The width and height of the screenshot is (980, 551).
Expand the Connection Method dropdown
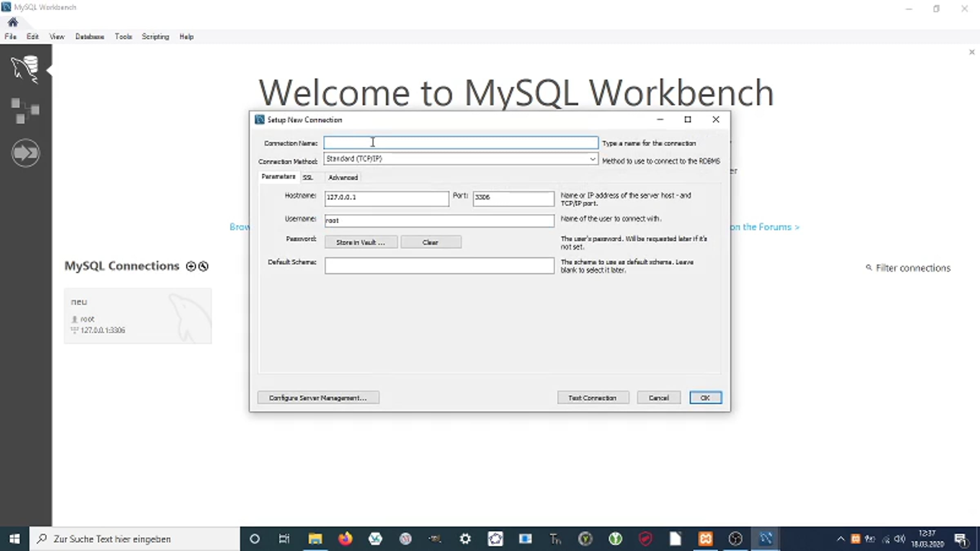pyautogui.click(x=592, y=159)
